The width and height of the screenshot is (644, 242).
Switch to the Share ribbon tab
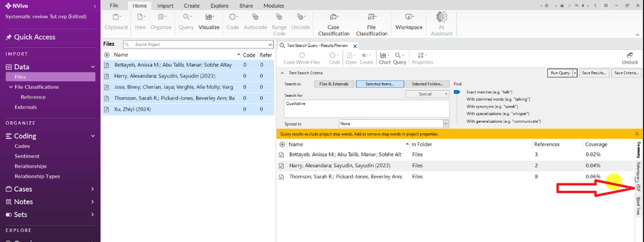click(246, 6)
